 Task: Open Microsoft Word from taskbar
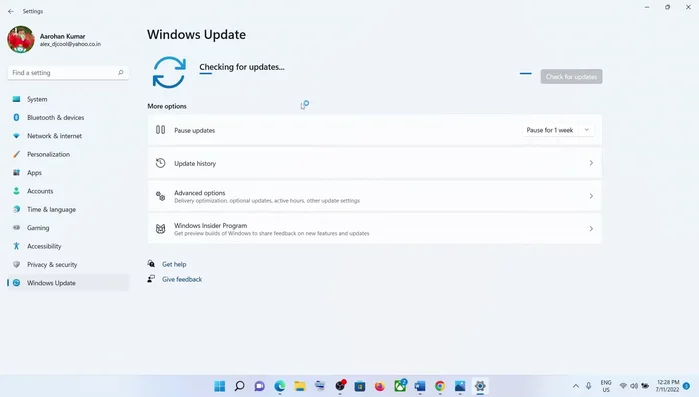[x=420, y=386]
